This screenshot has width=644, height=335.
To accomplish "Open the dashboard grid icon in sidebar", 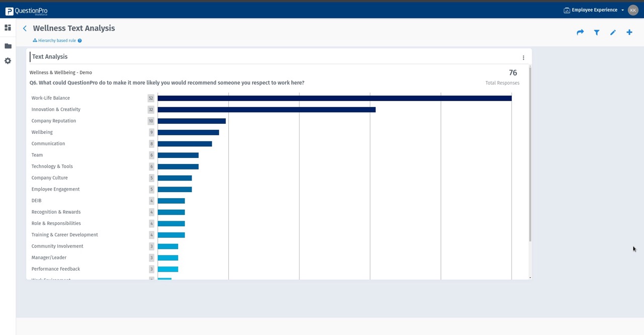I will (8, 28).
